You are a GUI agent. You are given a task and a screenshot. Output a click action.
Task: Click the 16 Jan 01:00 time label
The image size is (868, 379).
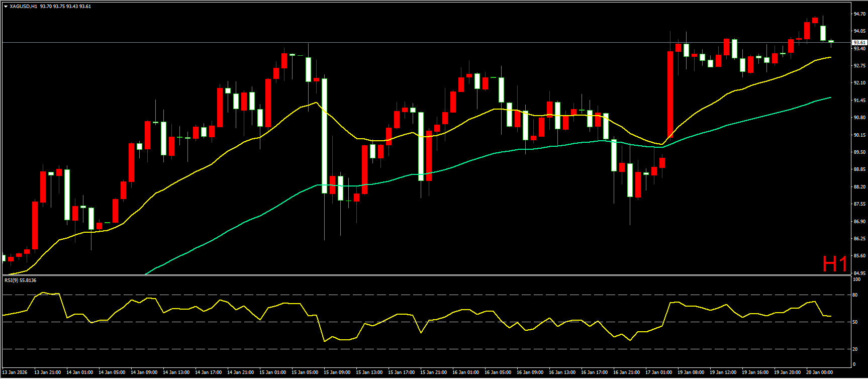click(x=465, y=372)
